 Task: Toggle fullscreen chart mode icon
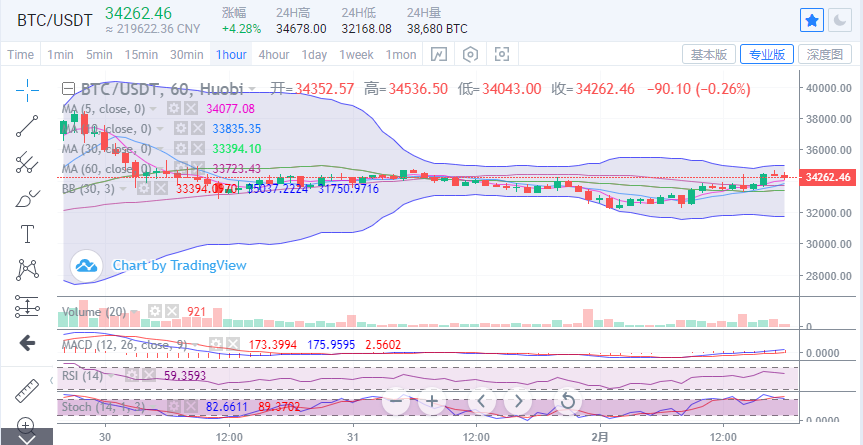pyautogui.click(x=501, y=54)
